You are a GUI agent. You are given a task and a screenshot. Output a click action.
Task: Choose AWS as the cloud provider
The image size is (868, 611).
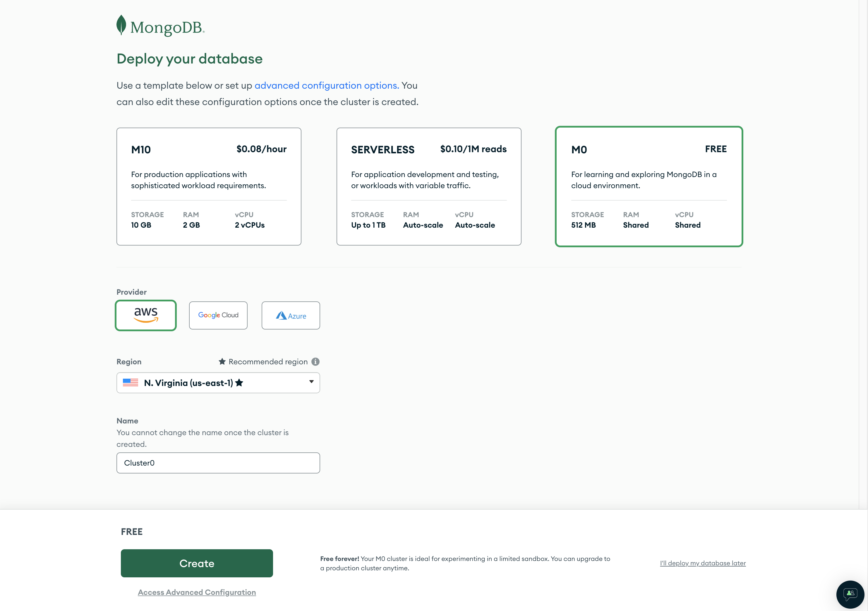point(145,315)
